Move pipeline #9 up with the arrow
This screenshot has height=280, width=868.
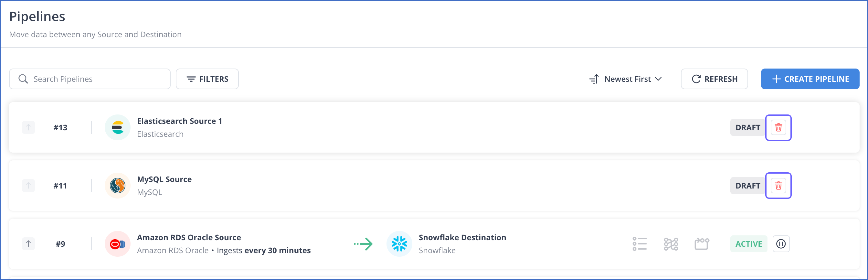point(28,243)
